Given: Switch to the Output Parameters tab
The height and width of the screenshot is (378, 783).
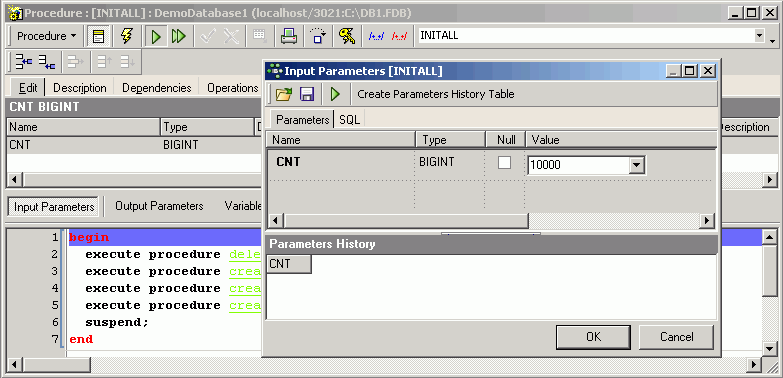Looking at the screenshot, I should coord(159,206).
